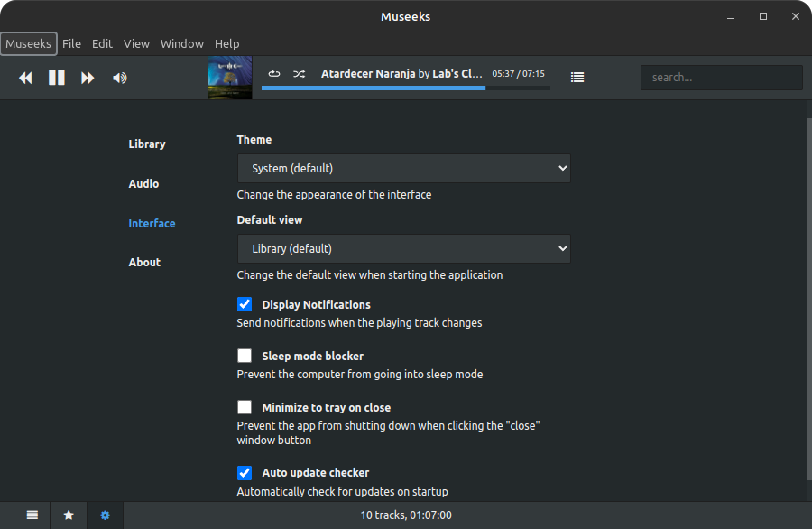Disable Display Notifications checkbox
812x529 pixels.
[245, 304]
